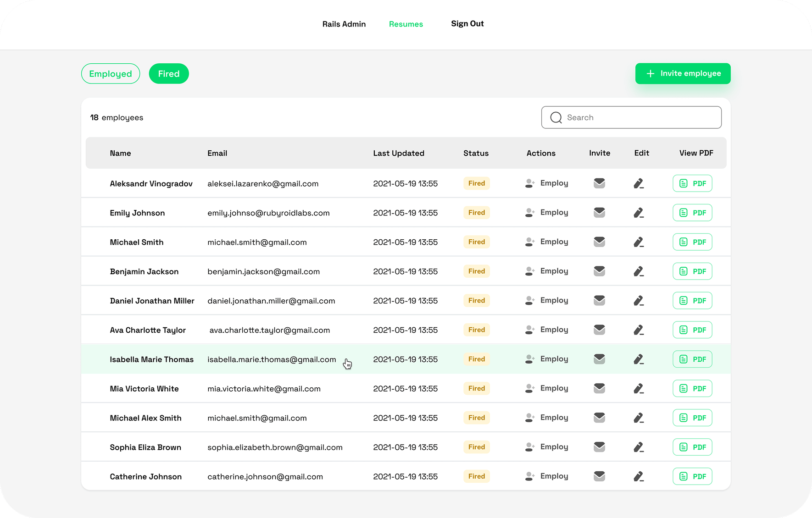Viewport: 812px width, 518px height.
Task: Click the Last Updated column header
Action: 398,153
